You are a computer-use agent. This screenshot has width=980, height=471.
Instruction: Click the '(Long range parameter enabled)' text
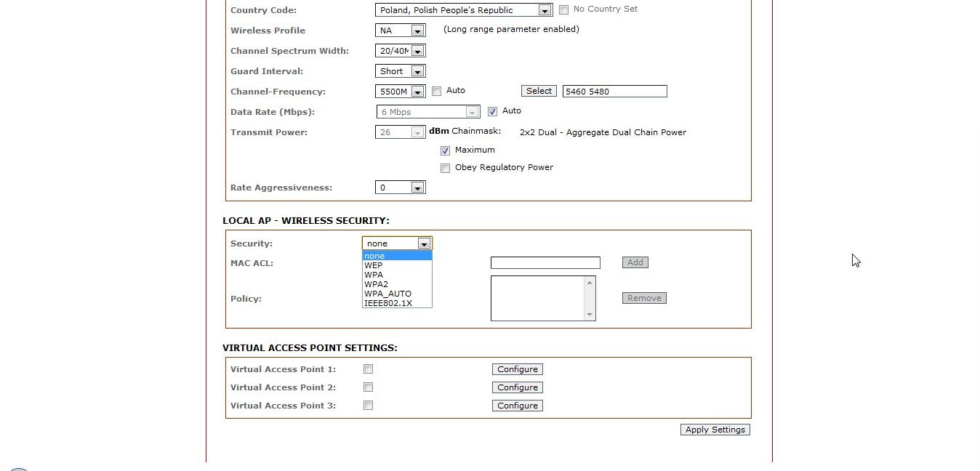click(x=511, y=30)
